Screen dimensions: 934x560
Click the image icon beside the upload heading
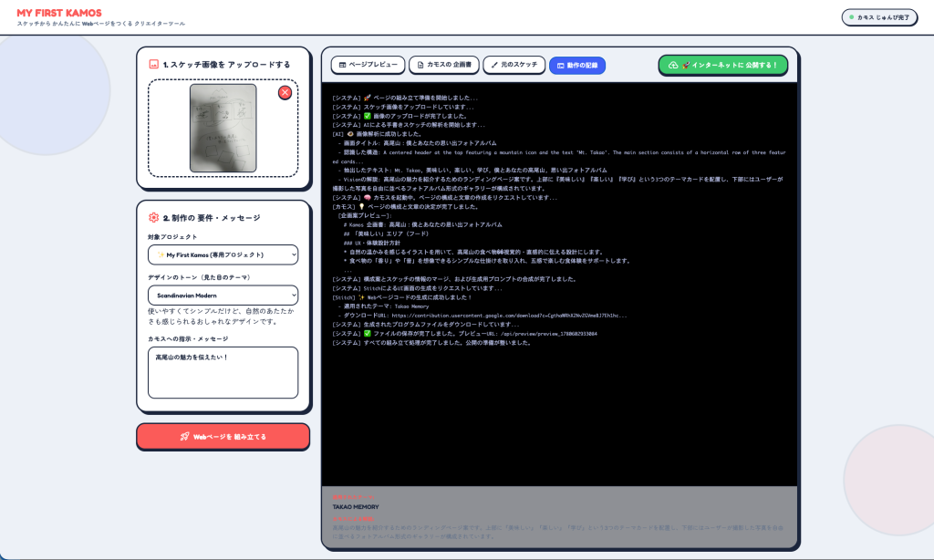[x=153, y=65]
